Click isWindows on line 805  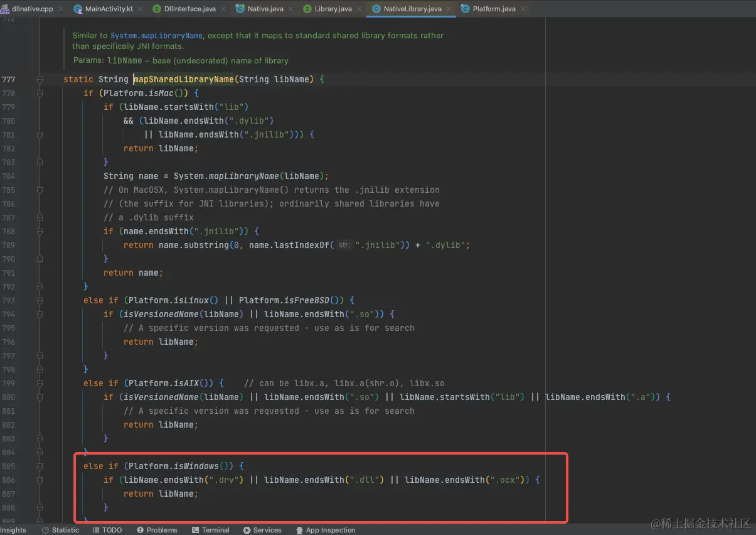pos(196,467)
